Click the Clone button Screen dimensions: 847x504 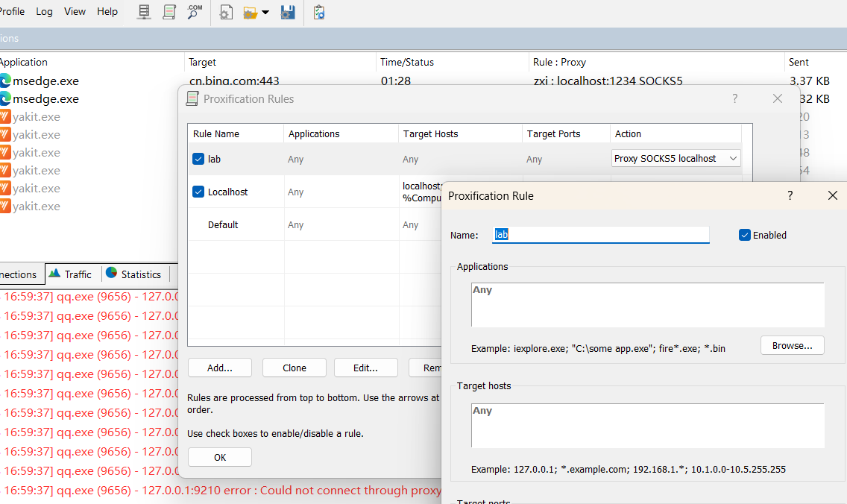point(295,368)
